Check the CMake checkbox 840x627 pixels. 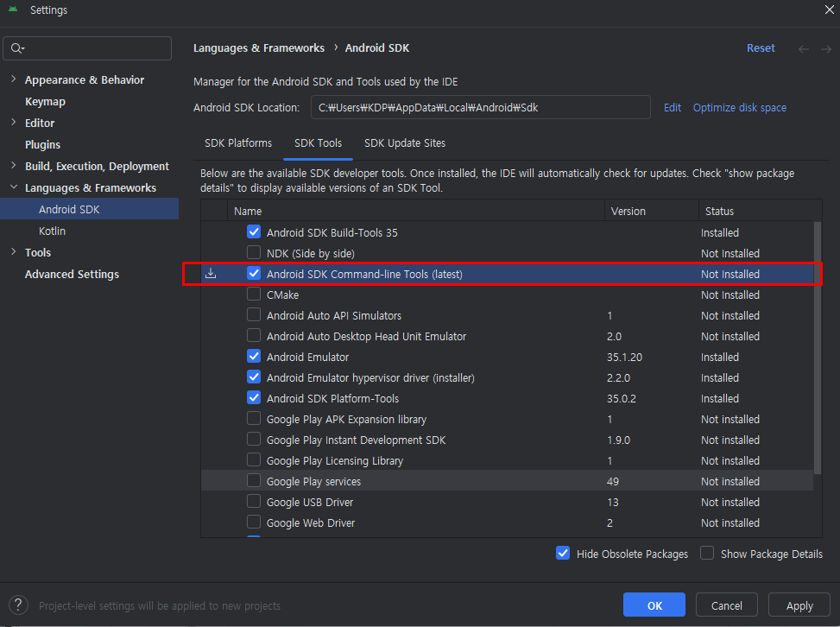[x=254, y=294]
